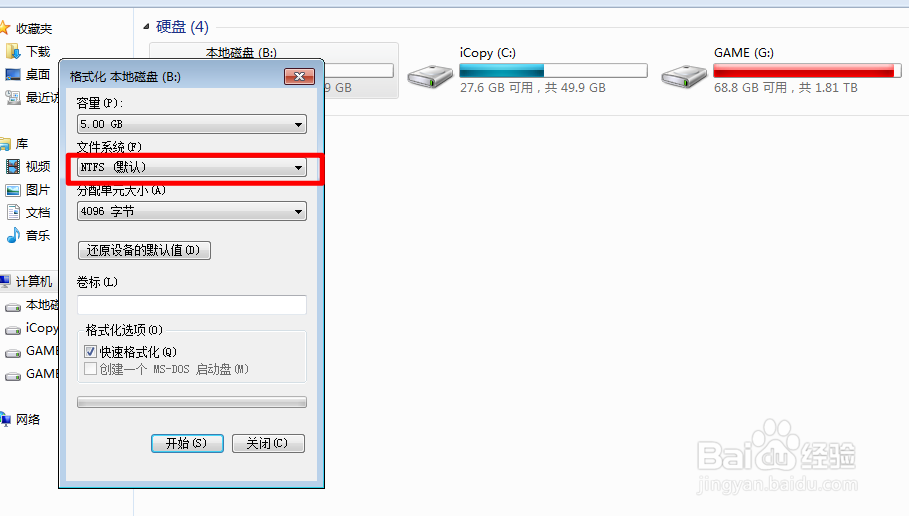Open the iCopy (C:) drive icon
The height and width of the screenshot is (516, 909).
[430, 77]
